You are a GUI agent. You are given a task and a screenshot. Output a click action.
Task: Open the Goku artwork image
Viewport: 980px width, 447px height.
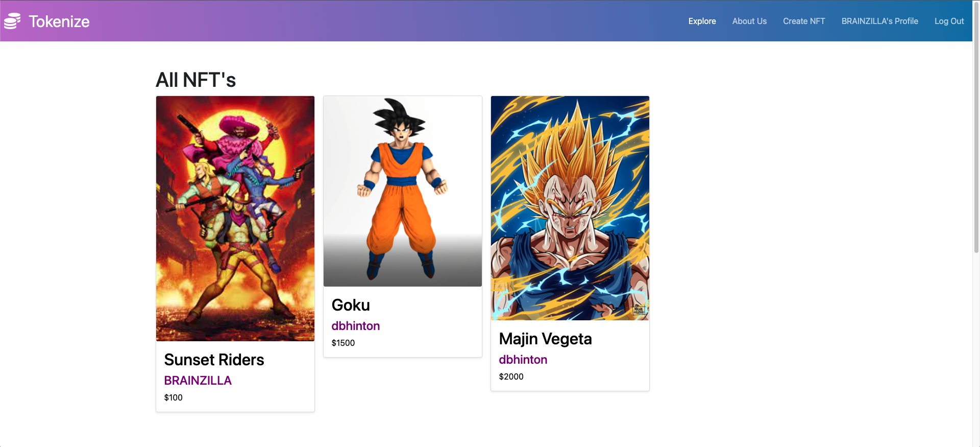tap(403, 191)
